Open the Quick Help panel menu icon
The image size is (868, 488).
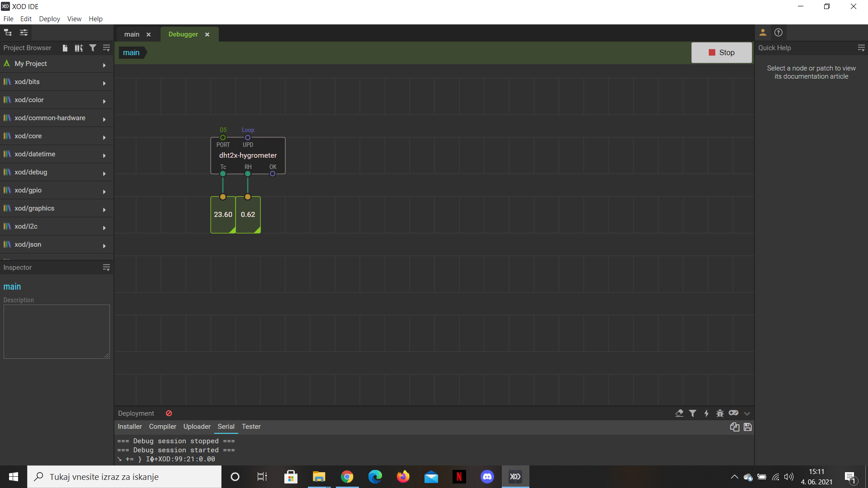(x=861, y=48)
